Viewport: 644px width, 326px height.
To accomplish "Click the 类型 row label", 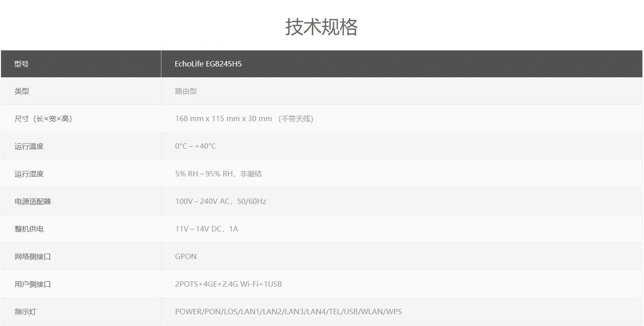I will [22, 91].
